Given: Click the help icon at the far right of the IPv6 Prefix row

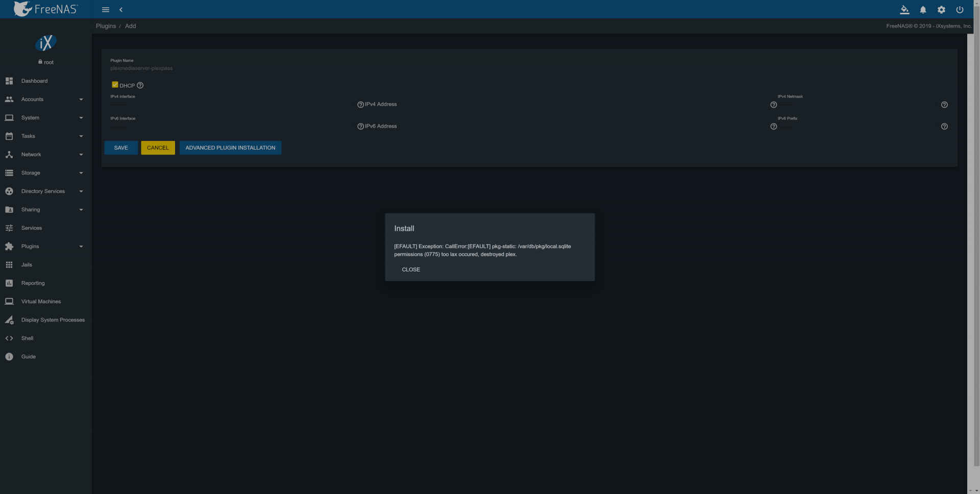Looking at the screenshot, I should (944, 127).
